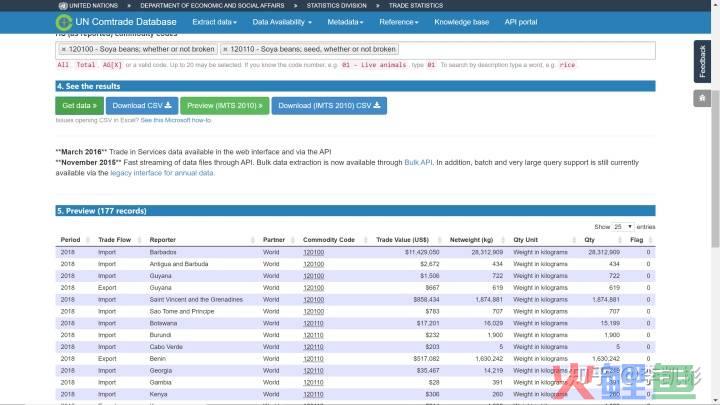Image resolution: width=720 pixels, height=405 pixels.
Task: Click the Download CSV button
Action: point(142,106)
